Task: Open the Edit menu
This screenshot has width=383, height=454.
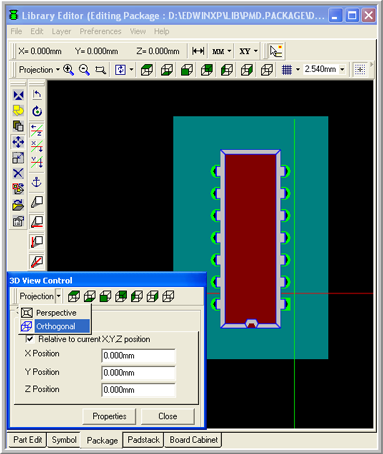Action: [37, 31]
